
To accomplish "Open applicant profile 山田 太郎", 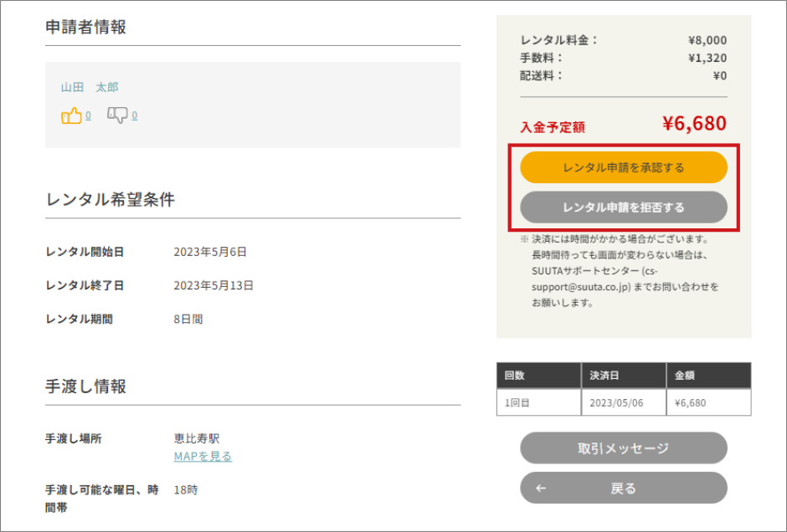I will [90, 87].
